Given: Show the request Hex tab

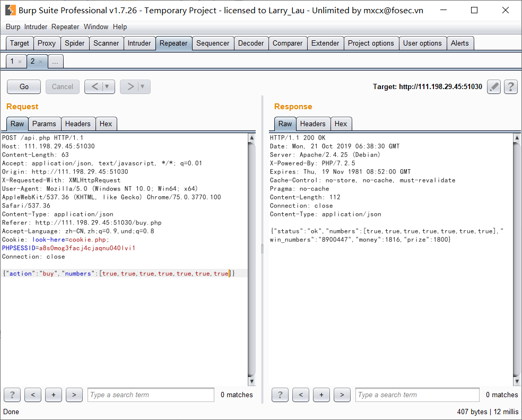Looking at the screenshot, I should [106, 124].
